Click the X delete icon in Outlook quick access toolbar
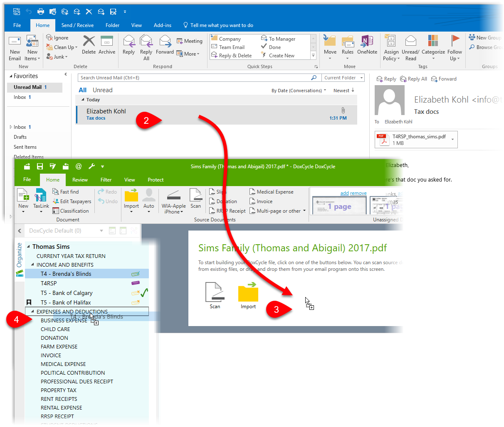Screen dimensions: 504x427 click(x=89, y=12)
